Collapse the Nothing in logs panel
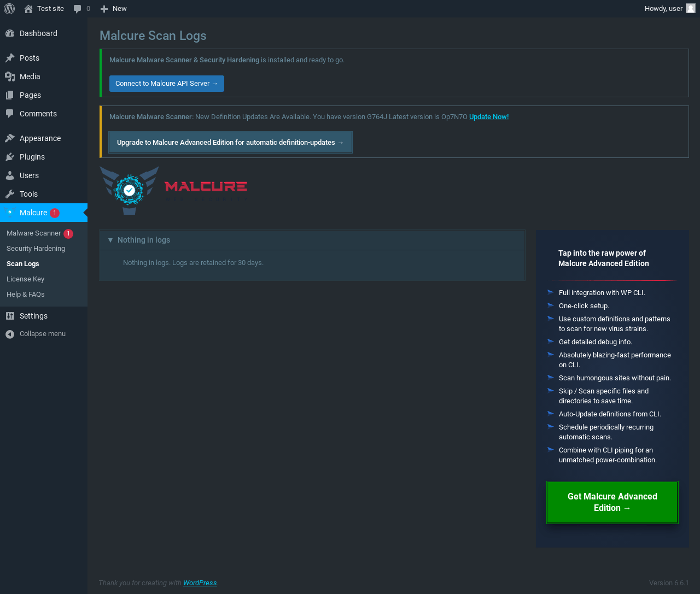Image resolution: width=700 pixels, height=594 pixels. click(110, 240)
